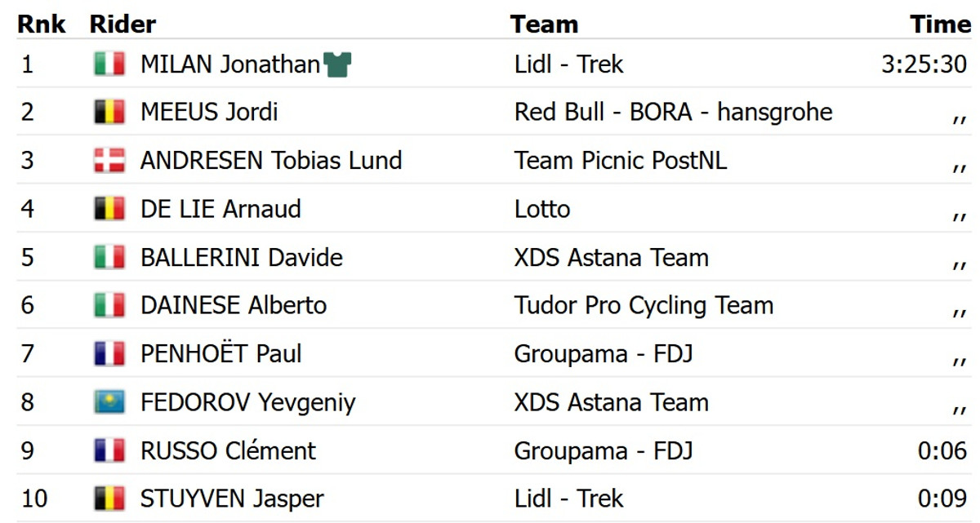Click the green jersey icon beside Milan

[x=337, y=64]
